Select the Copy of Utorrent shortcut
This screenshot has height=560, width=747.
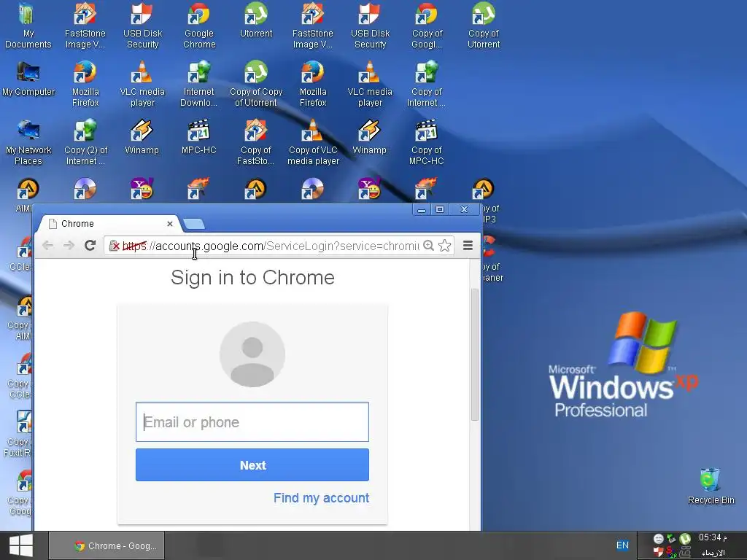point(484,26)
